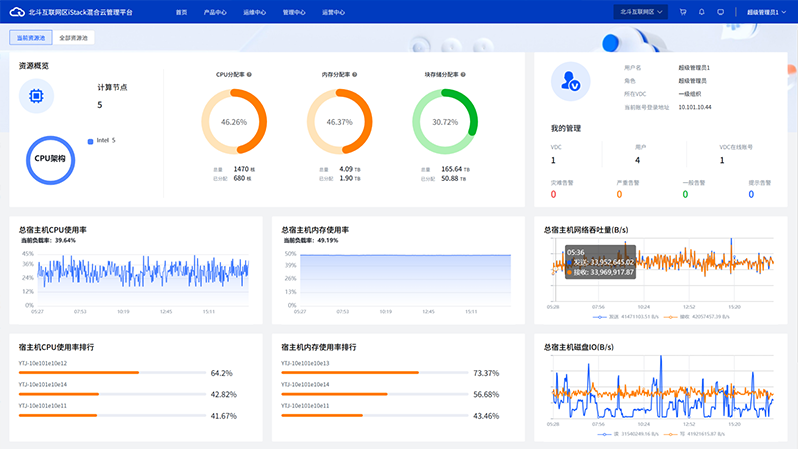The height and width of the screenshot is (449, 798).
Task: Open the shopping cart icon in top bar
Action: (x=683, y=12)
